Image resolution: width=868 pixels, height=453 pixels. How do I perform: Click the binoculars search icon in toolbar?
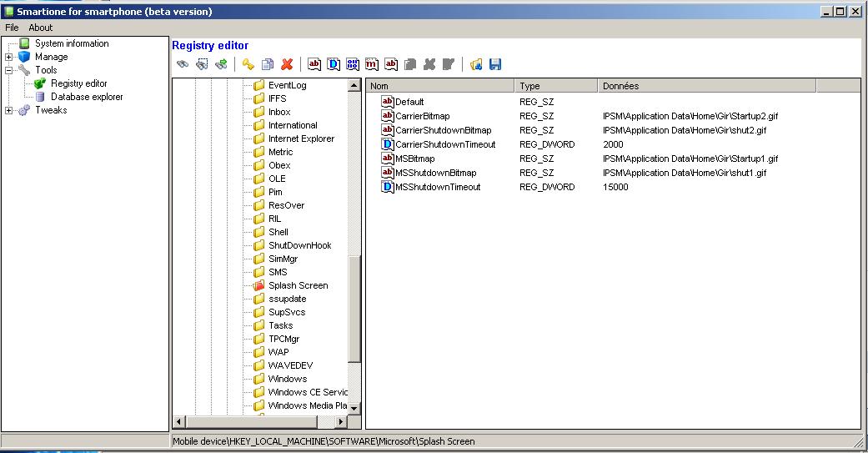[183, 64]
